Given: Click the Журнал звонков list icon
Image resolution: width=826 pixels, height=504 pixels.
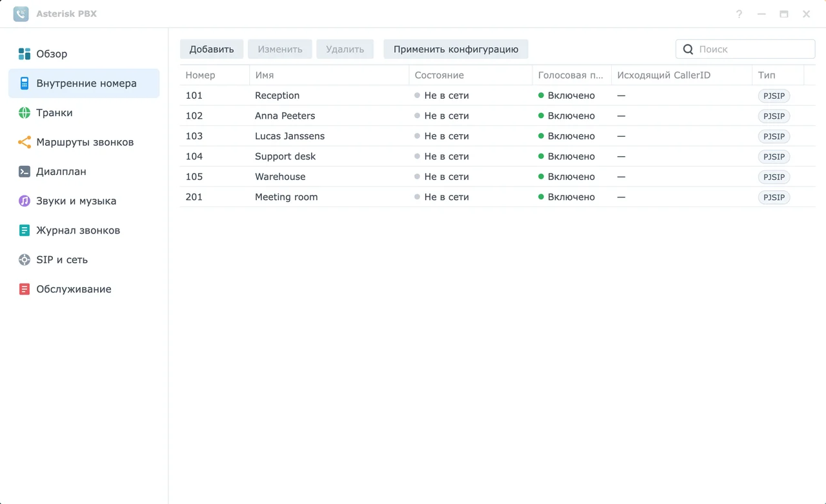Looking at the screenshot, I should (25, 230).
